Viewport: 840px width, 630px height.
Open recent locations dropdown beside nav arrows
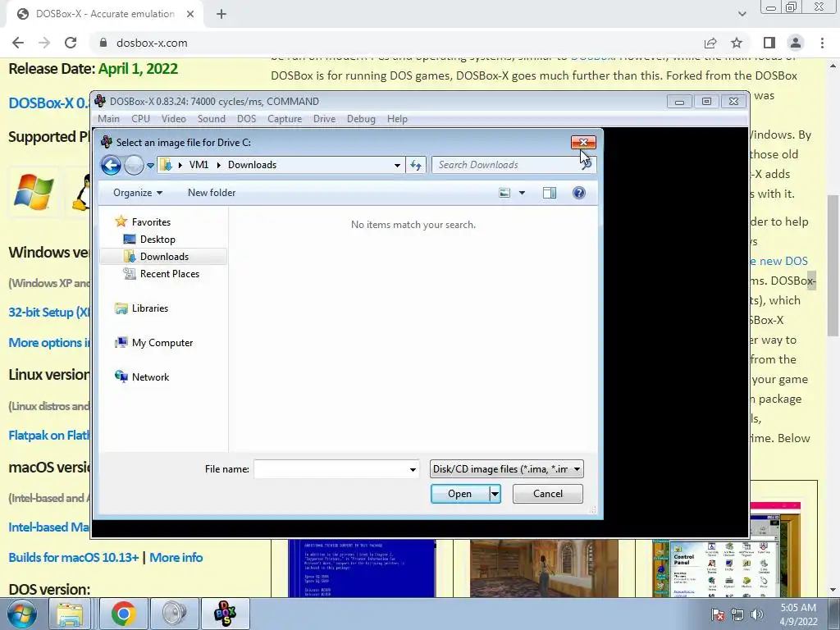tap(151, 166)
